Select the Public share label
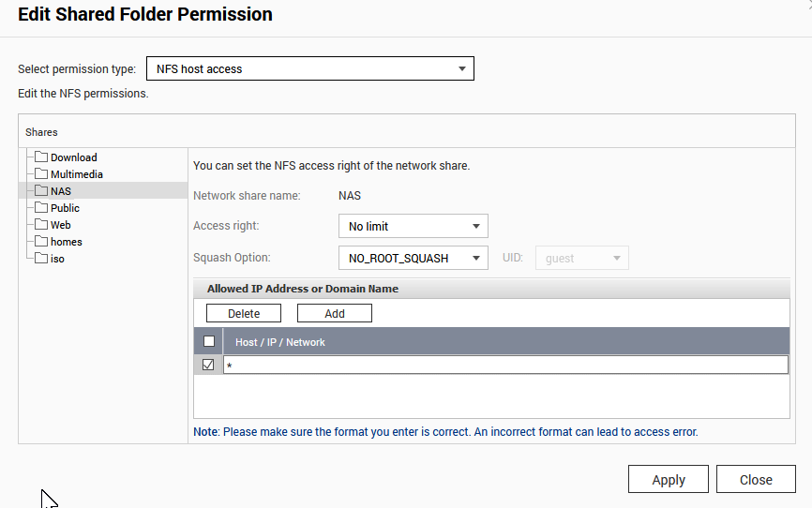Screen dimensions: 812x508 coord(65,208)
